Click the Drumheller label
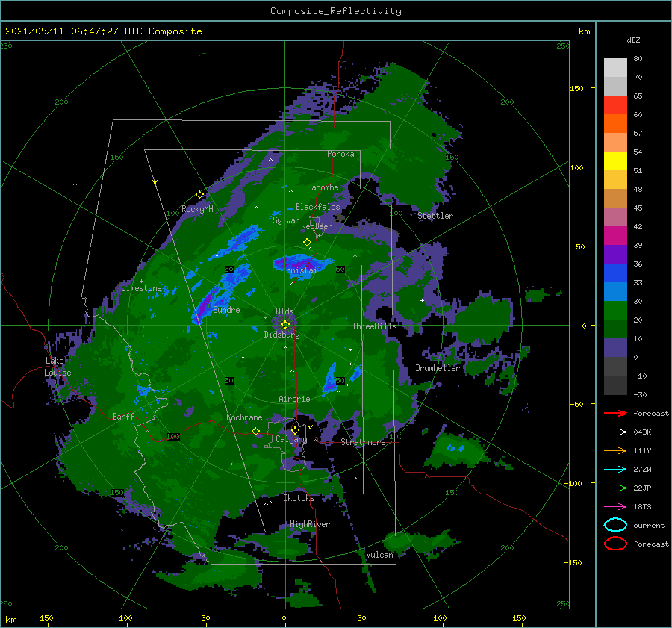 [438, 368]
